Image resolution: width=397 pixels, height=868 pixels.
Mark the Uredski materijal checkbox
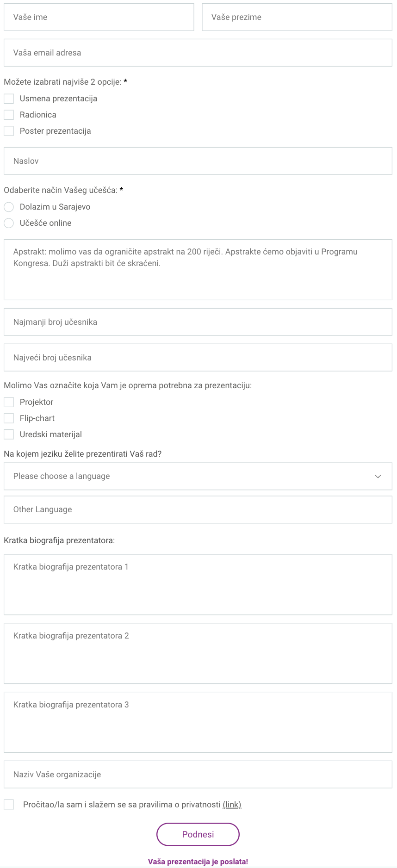[9, 434]
